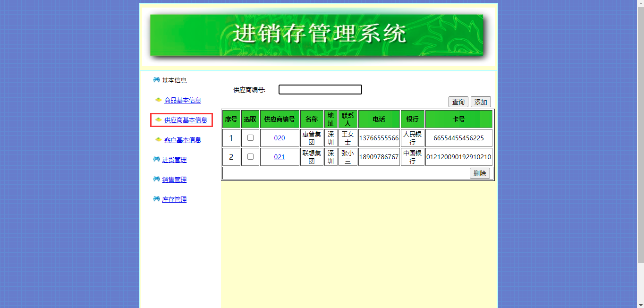The width and height of the screenshot is (644, 308).
Task: Click the 选取 column header
Action: click(x=250, y=119)
